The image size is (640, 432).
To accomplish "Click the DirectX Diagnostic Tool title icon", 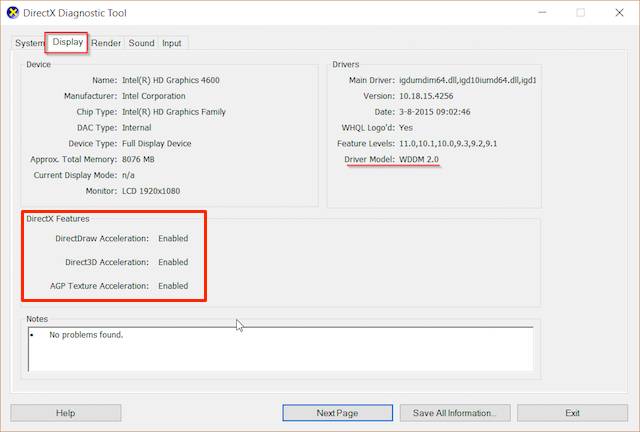I will click(x=13, y=13).
